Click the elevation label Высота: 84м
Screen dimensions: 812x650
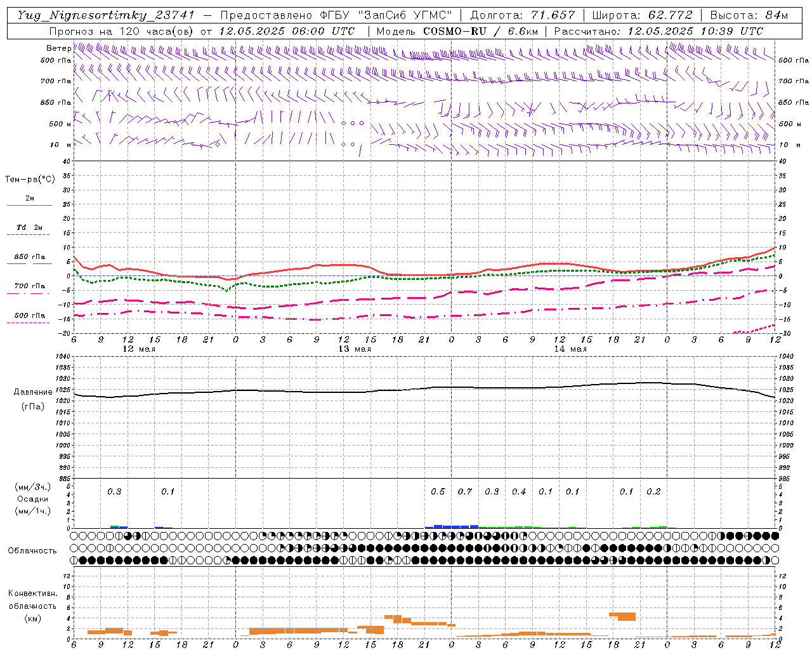point(749,15)
